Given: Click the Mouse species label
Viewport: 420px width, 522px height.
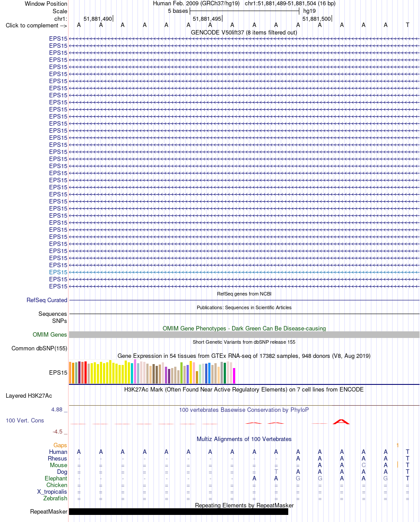Looking at the screenshot, I should [x=58, y=465].
